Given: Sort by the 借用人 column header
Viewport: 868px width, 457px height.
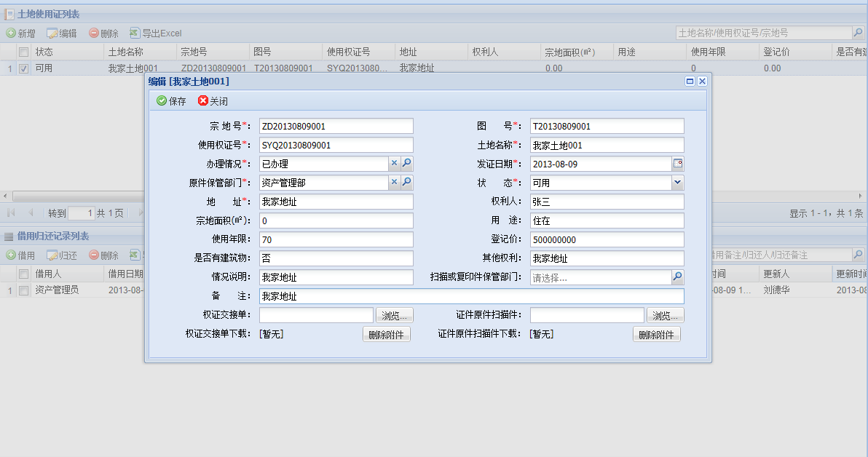Looking at the screenshot, I should [x=67, y=274].
